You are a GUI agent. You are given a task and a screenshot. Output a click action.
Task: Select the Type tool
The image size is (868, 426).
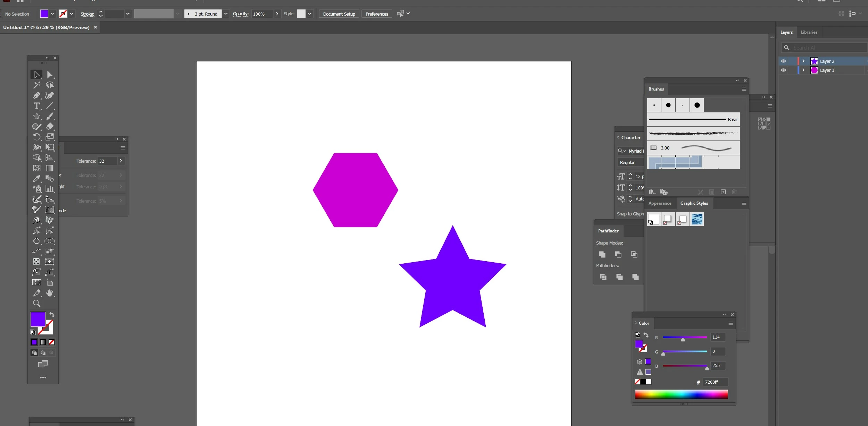36,106
